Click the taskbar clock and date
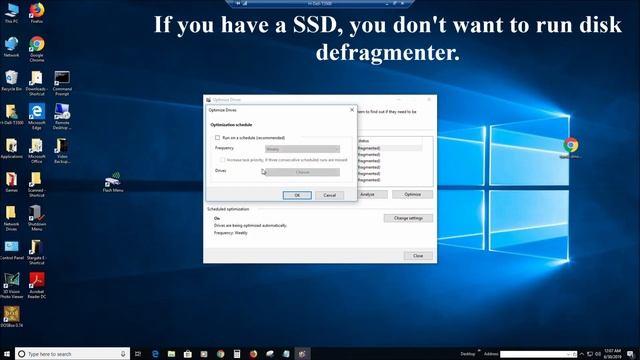The width and height of the screenshot is (640, 360). click(612, 354)
